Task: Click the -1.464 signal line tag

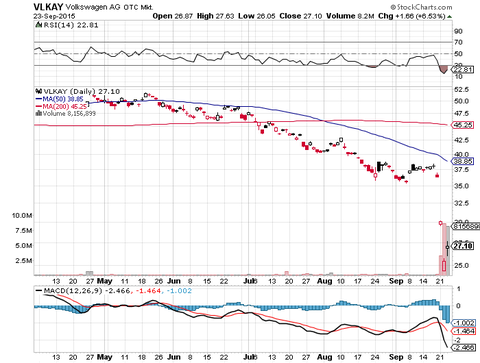Action: pos(463,331)
